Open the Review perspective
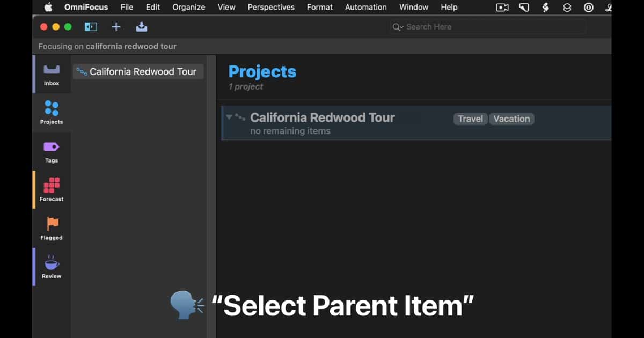 tap(52, 267)
